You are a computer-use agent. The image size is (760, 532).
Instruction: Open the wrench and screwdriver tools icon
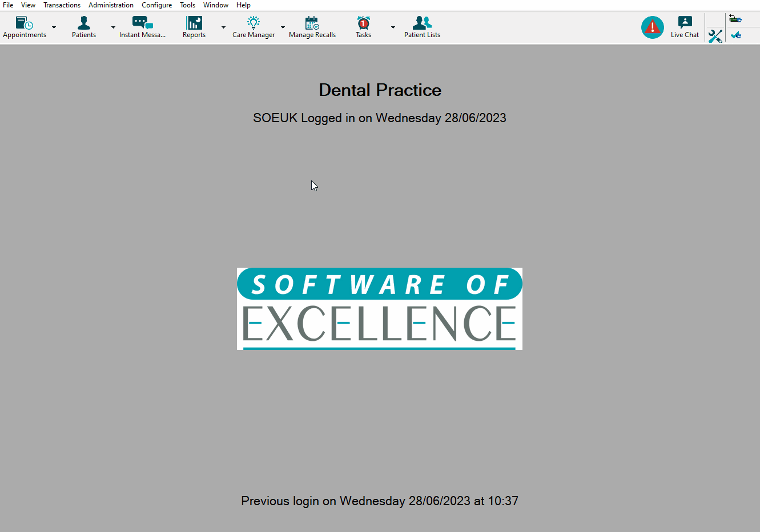(x=715, y=36)
